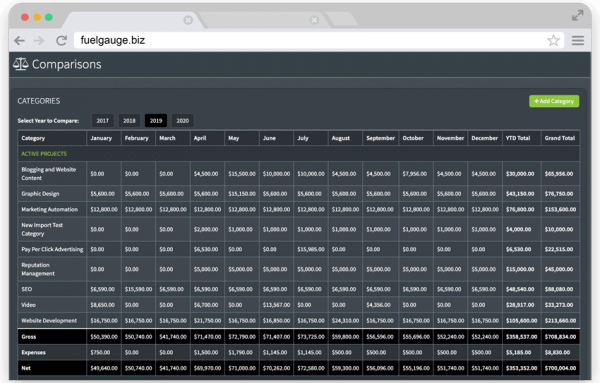Bookmark page with the star icon
Viewport: 600px width, 383px height.
click(x=553, y=40)
